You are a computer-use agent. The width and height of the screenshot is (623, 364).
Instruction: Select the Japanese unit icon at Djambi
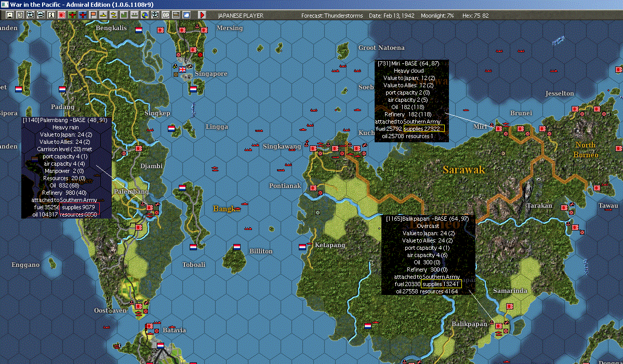[139, 149]
